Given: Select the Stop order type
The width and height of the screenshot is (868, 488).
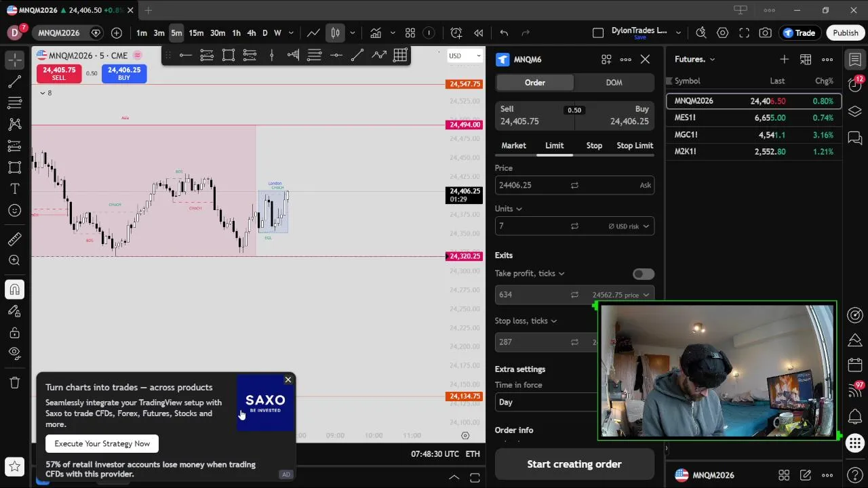Looking at the screenshot, I should coord(594,146).
